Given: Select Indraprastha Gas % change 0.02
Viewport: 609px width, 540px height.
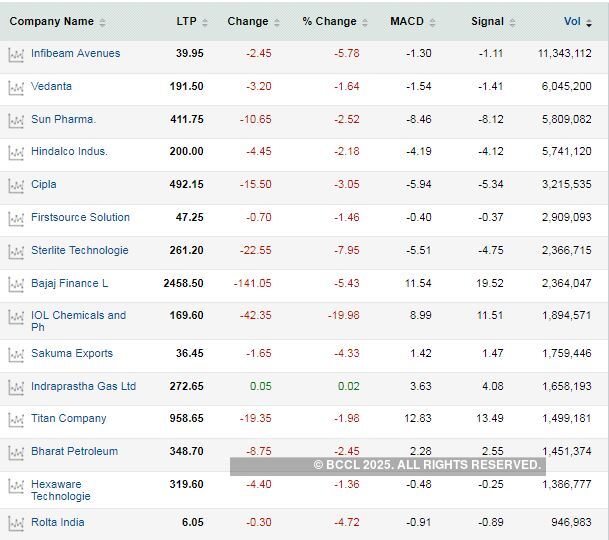Looking at the screenshot, I should [349, 386].
